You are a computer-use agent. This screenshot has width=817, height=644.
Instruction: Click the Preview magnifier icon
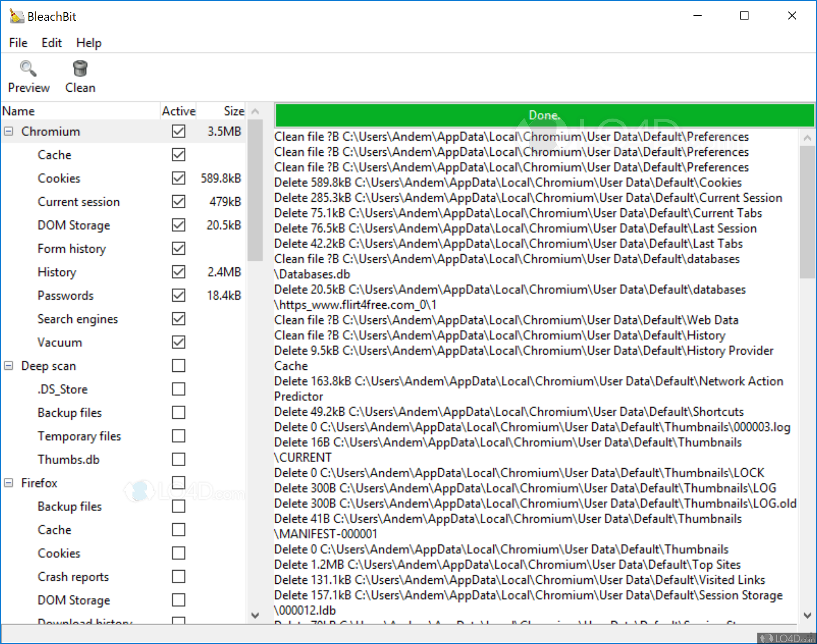tap(28, 68)
